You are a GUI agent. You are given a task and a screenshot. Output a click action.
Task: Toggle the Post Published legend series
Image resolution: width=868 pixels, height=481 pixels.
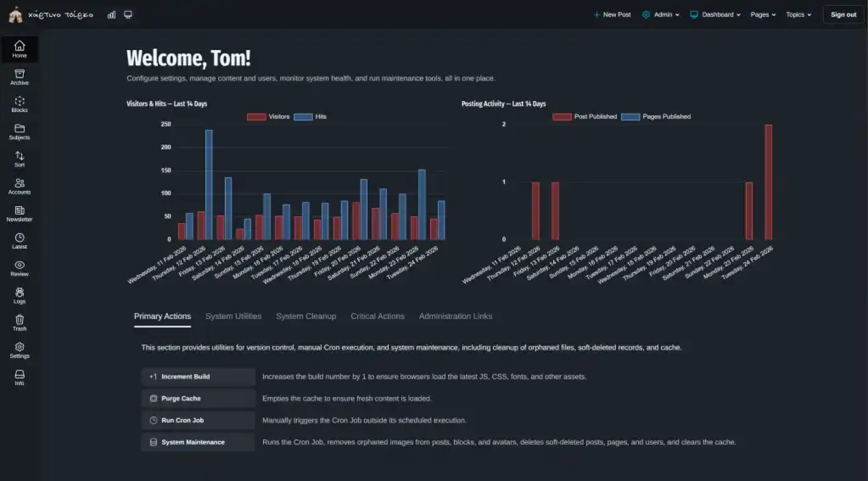(584, 116)
